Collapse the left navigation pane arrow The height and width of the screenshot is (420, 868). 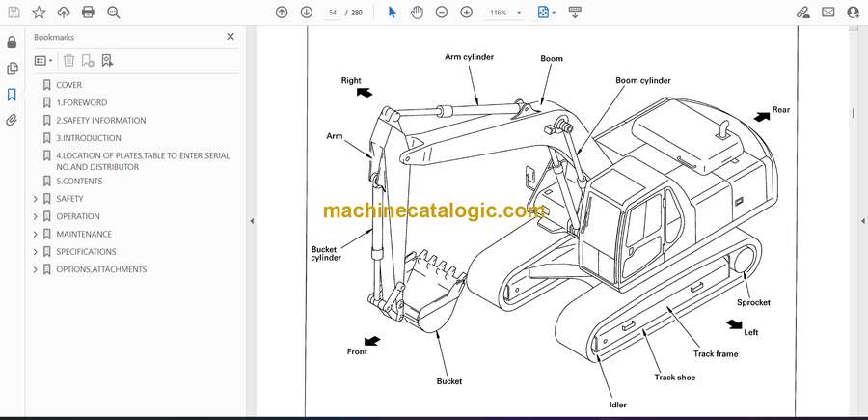(x=252, y=221)
